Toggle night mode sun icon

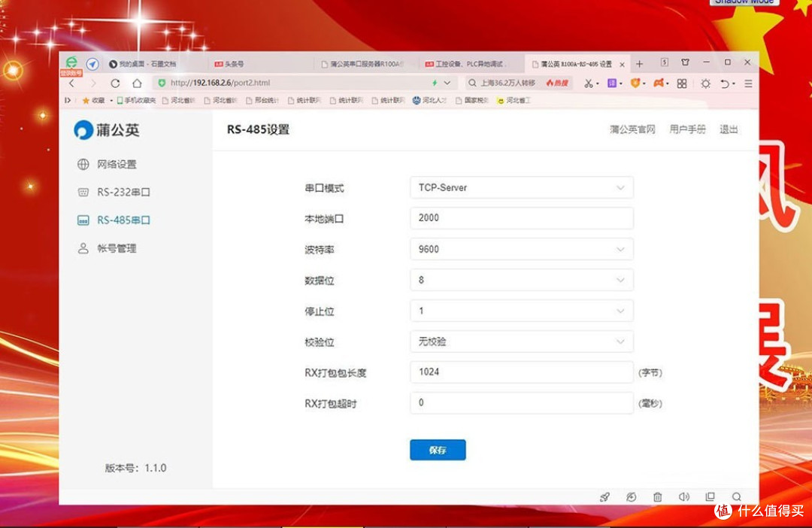705,83
